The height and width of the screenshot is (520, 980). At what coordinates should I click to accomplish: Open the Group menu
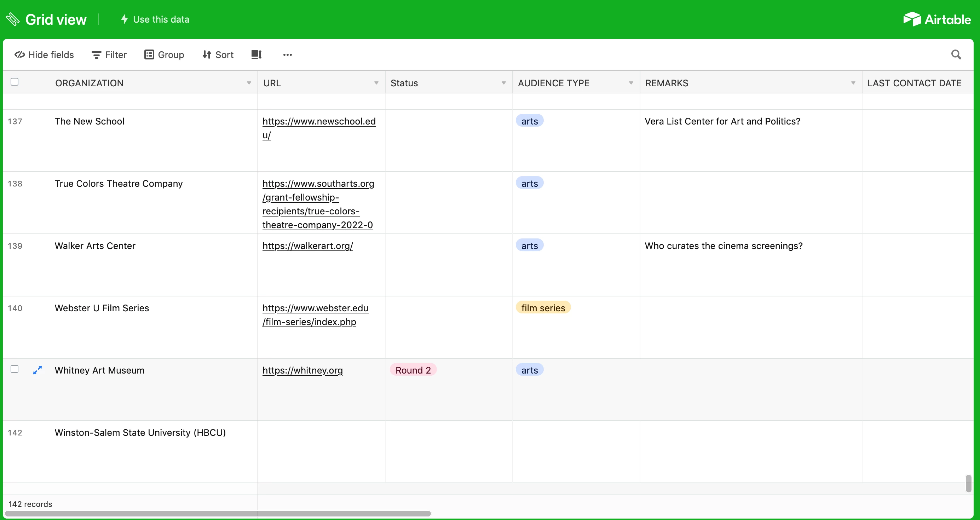click(x=165, y=55)
